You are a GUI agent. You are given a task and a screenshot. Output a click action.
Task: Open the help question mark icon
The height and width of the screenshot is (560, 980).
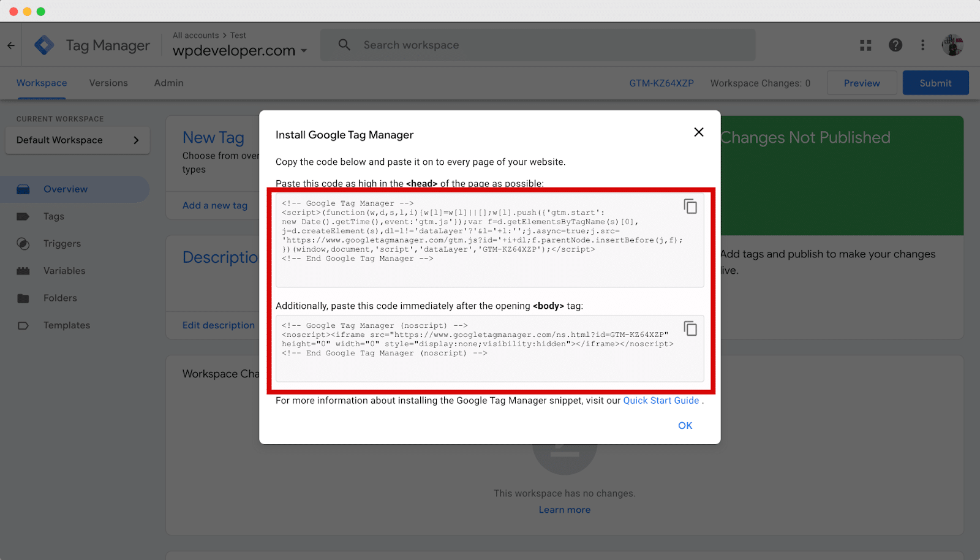895,45
